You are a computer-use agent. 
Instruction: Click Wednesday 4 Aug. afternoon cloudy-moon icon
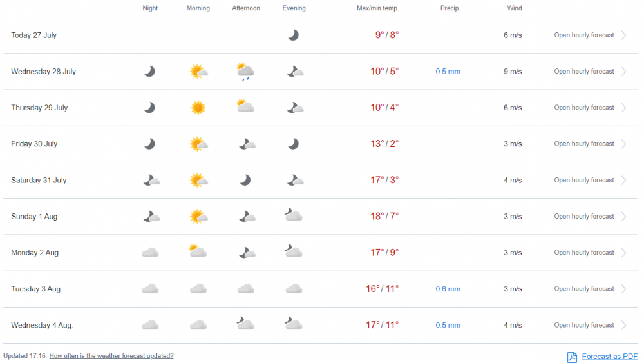point(245,324)
